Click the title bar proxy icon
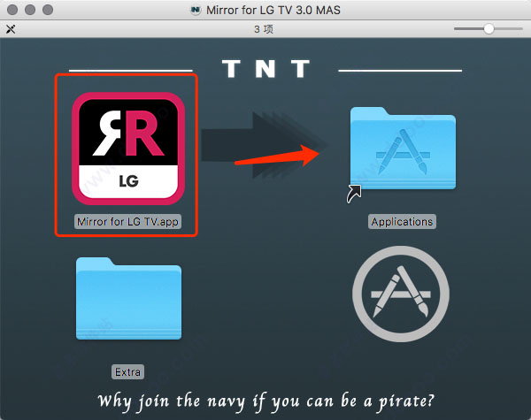The width and height of the screenshot is (531, 420). point(196,10)
